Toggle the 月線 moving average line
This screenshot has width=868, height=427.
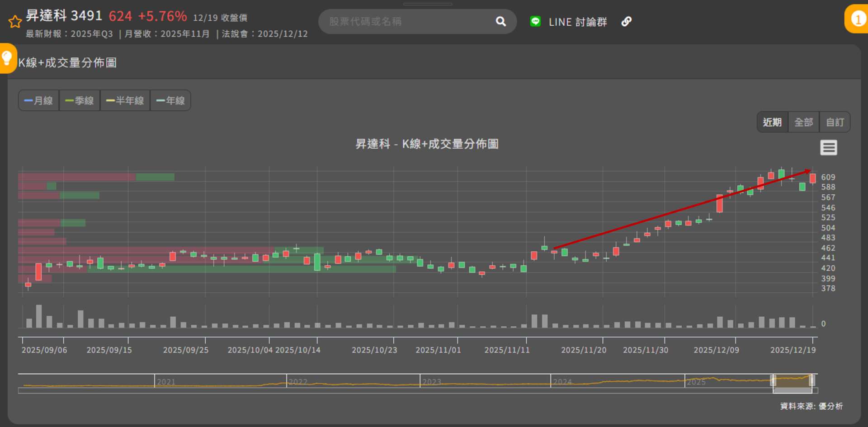(38, 100)
